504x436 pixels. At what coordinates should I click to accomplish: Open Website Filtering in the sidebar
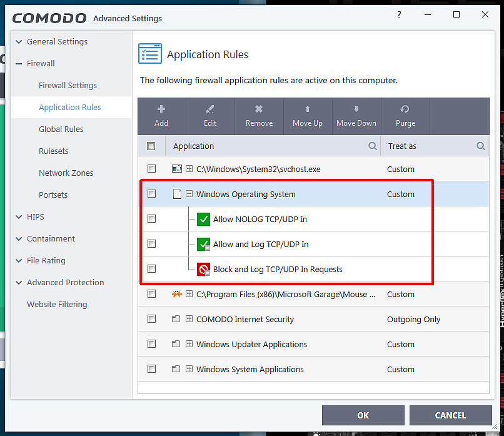tap(57, 304)
